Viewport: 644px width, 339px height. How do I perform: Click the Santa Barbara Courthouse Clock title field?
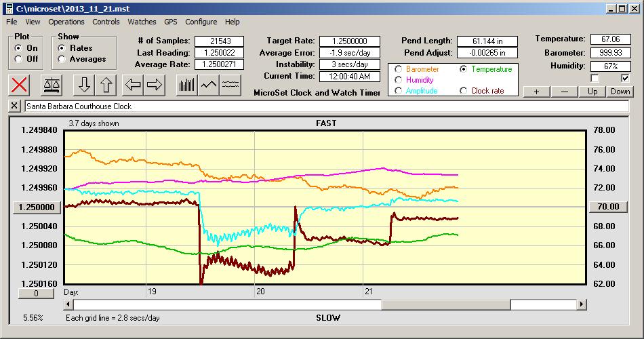click(327, 106)
